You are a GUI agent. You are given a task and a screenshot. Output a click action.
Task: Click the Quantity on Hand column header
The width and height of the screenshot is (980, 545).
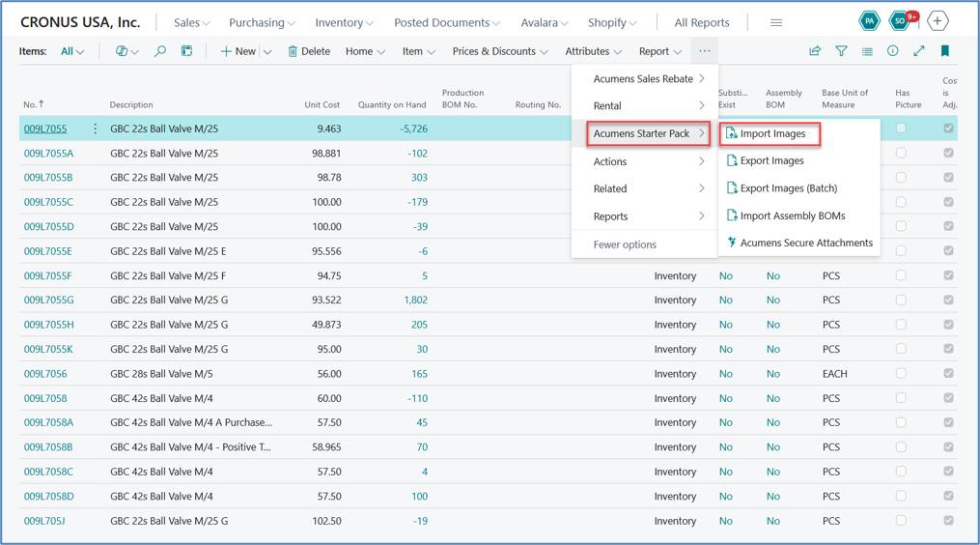[x=392, y=104]
